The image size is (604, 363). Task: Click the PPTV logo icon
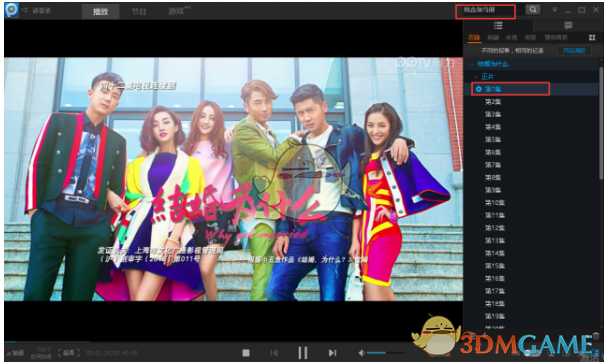tap(12, 10)
